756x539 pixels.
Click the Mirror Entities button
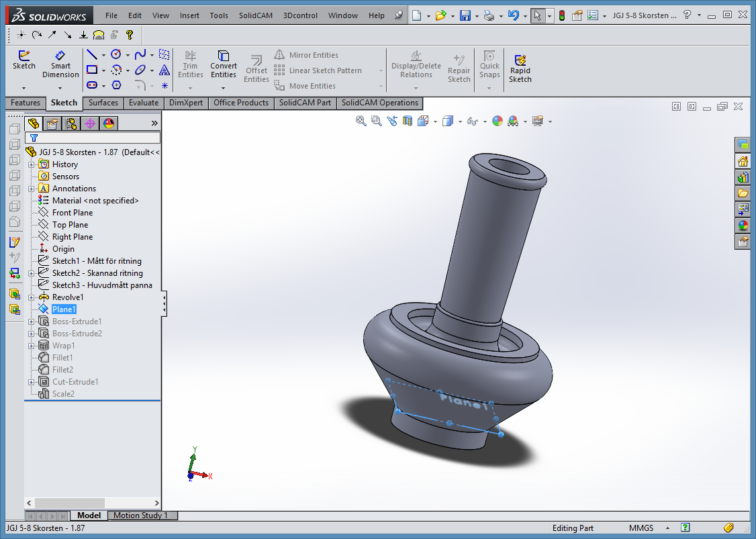[306, 55]
